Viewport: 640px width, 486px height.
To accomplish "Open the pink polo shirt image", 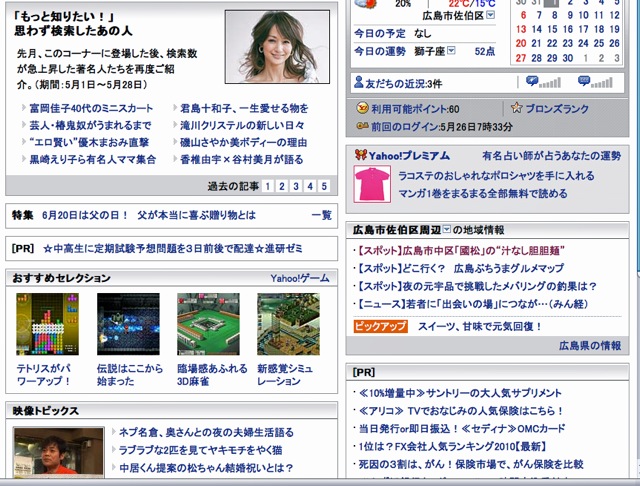I will coord(372,184).
